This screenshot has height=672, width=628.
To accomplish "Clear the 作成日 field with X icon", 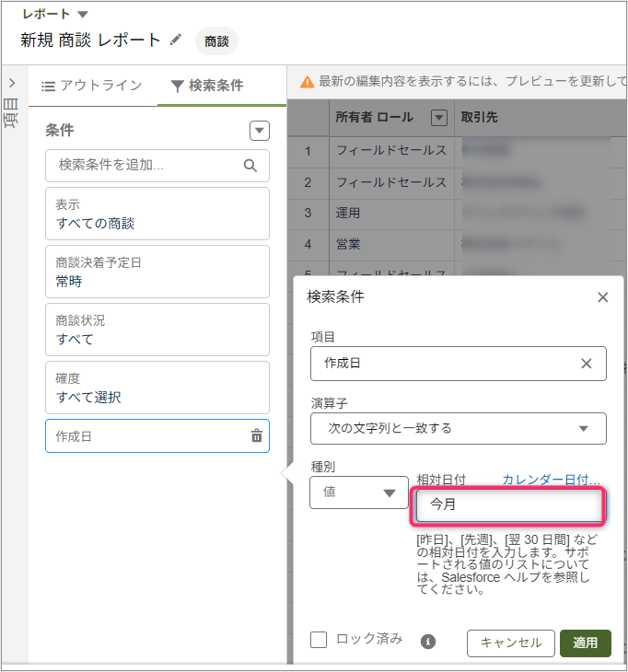I will click(586, 364).
